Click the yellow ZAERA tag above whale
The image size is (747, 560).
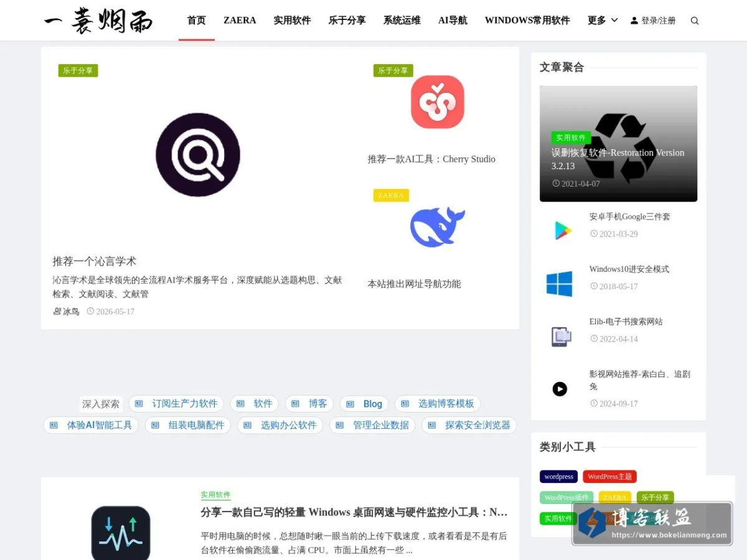[391, 195]
